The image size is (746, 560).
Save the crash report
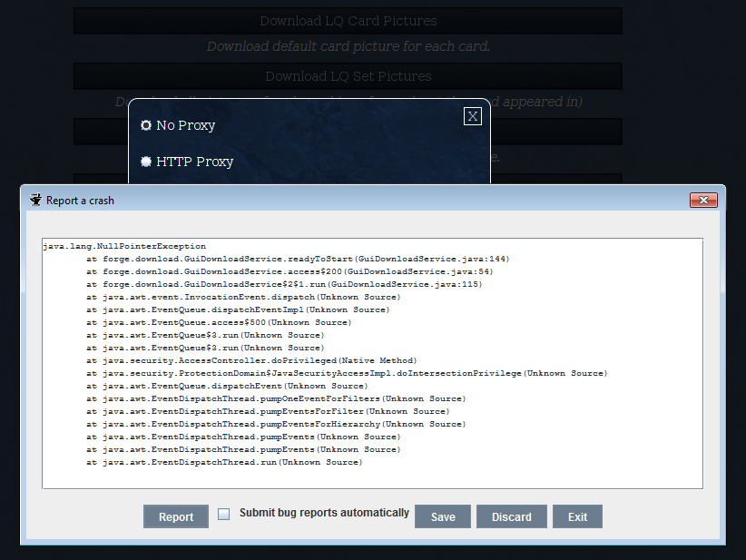[443, 516]
